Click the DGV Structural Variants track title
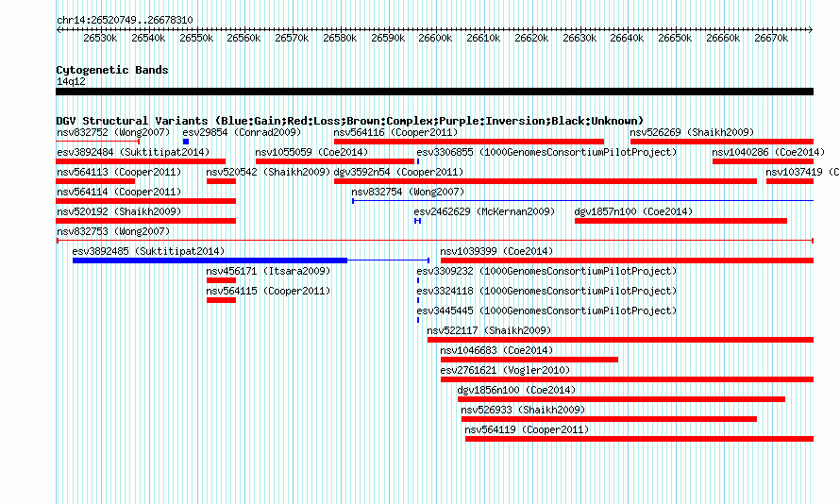Image resolution: width=840 pixels, height=504 pixels. [x=349, y=121]
